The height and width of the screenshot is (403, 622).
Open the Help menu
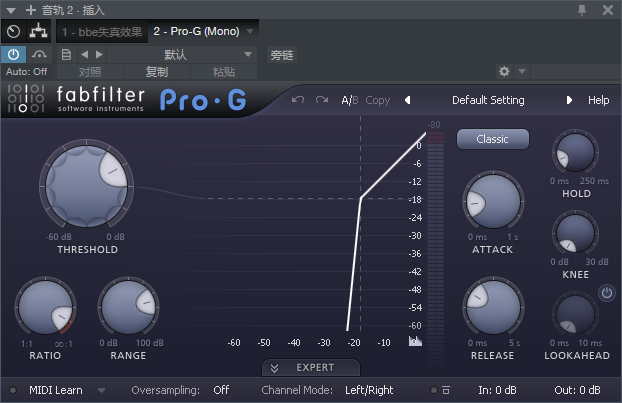[x=598, y=100]
